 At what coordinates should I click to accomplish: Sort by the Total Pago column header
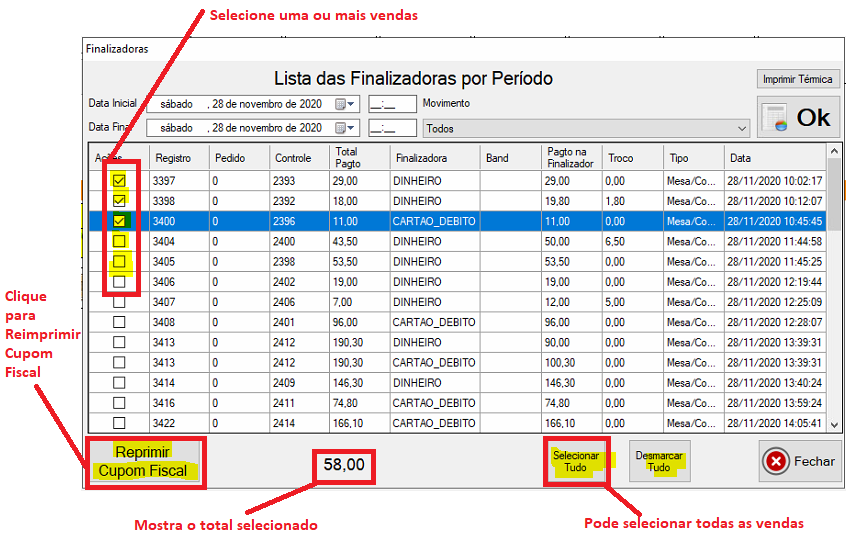click(359, 158)
